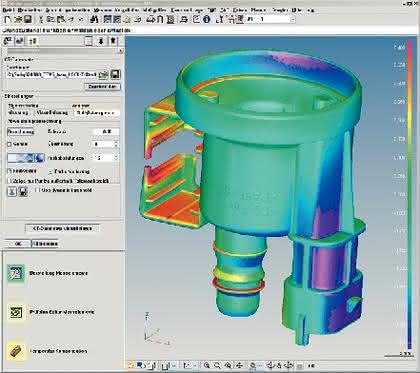Image resolution: width=420 pixels, height=373 pixels.
Task: Click the outlined Berechnung button
Action: [20, 132]
